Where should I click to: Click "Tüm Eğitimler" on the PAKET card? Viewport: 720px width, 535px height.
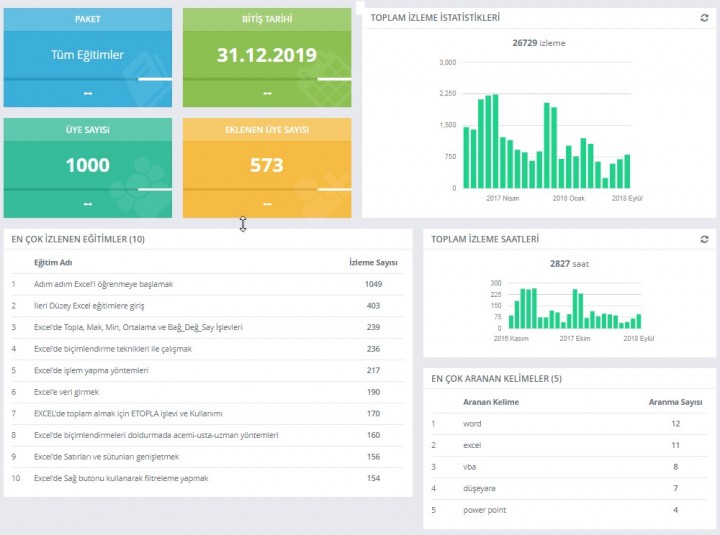point(87,55)
